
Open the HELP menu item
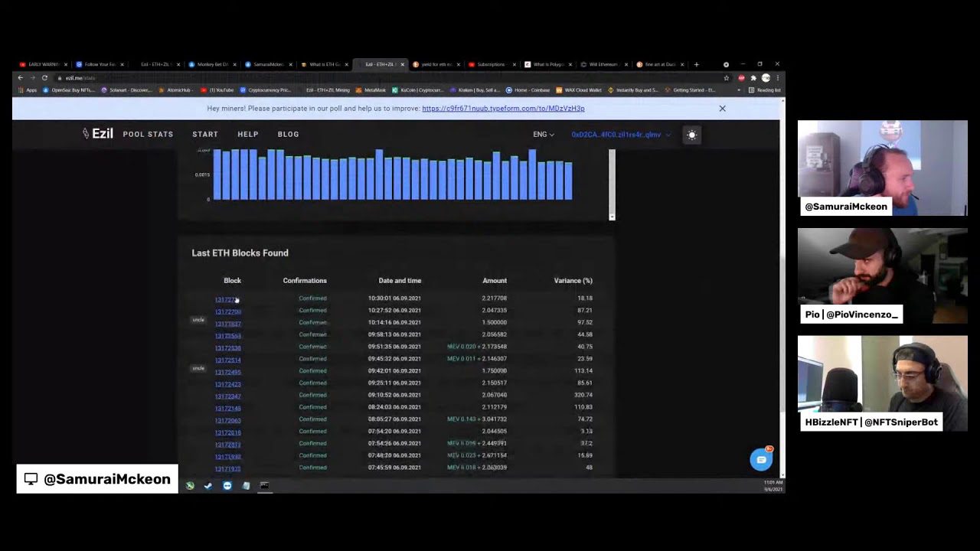[247, 134]
